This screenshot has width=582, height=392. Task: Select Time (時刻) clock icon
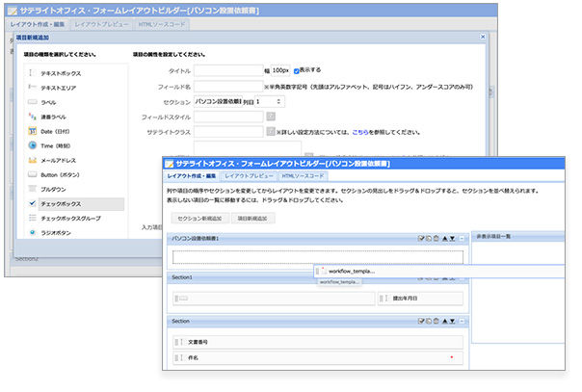coord(33,145)
